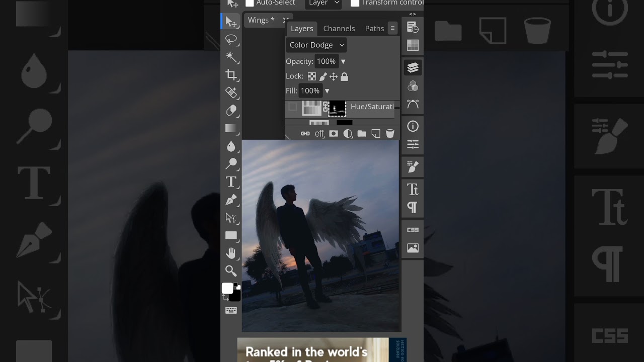
Task: Open the History panel icon
Action: pyautogui.click(x=413, y=28)
